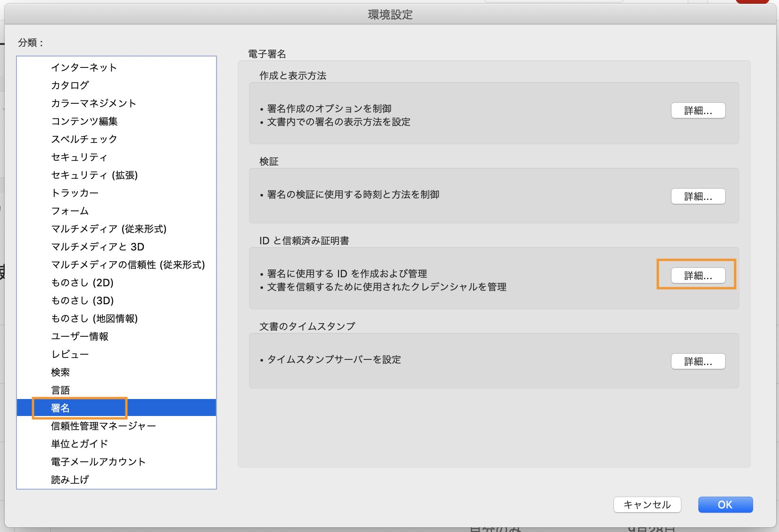Select the セキュリティ (拡張) category

coord(94,175)
